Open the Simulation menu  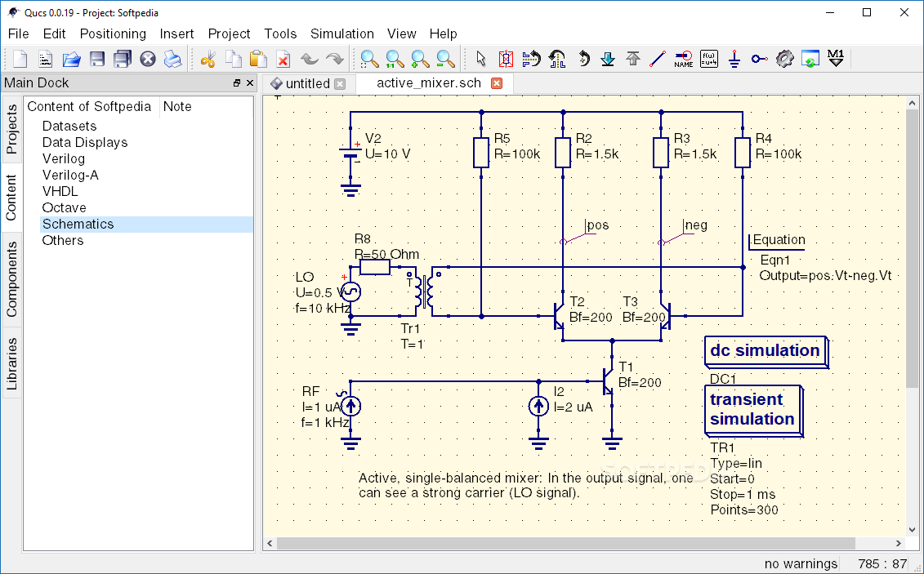coord(341,33)
